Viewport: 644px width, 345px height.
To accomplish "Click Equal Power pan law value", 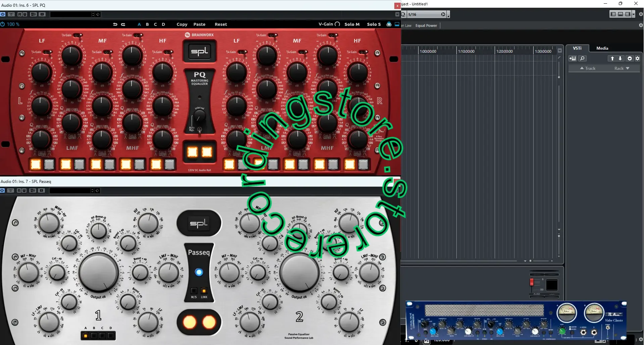I will 426,26.
